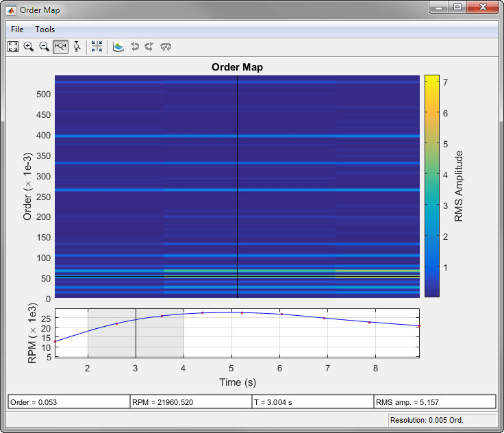The image size is (504, 433).
Task: Click the 3D rotate view icon
Action: point(166,47)
